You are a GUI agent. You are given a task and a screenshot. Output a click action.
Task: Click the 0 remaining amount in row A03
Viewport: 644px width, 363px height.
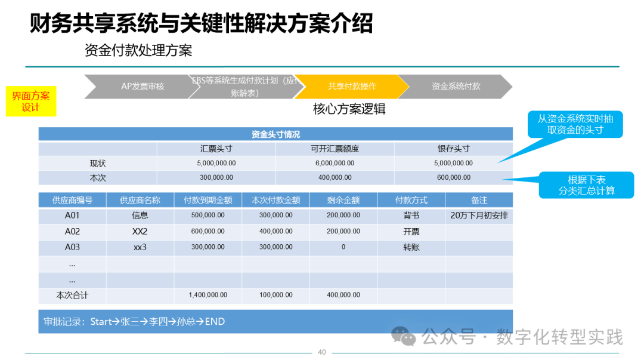(x=343, y=247)
